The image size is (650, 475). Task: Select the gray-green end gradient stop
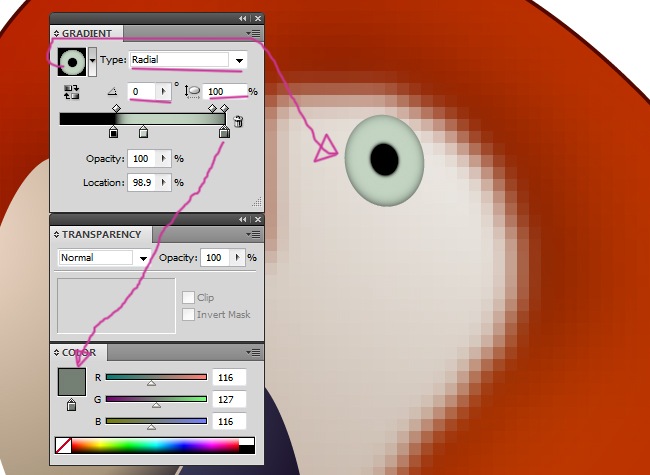point(224,132)
